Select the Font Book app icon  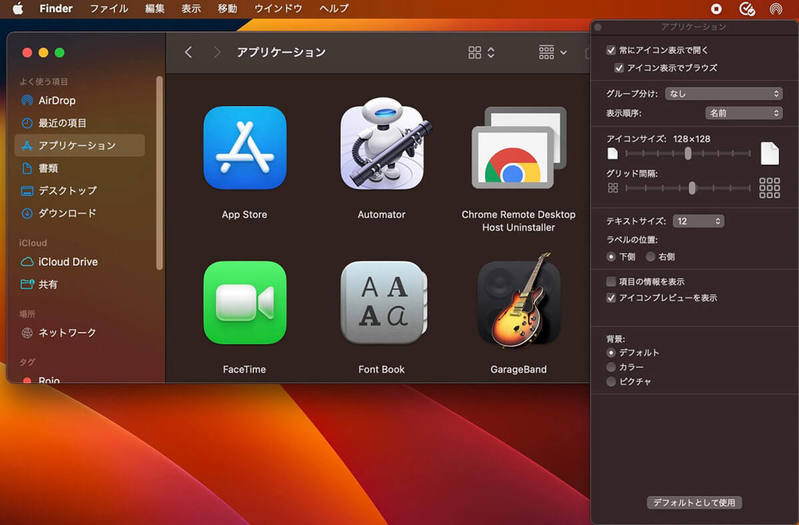(x=383, y=302)
